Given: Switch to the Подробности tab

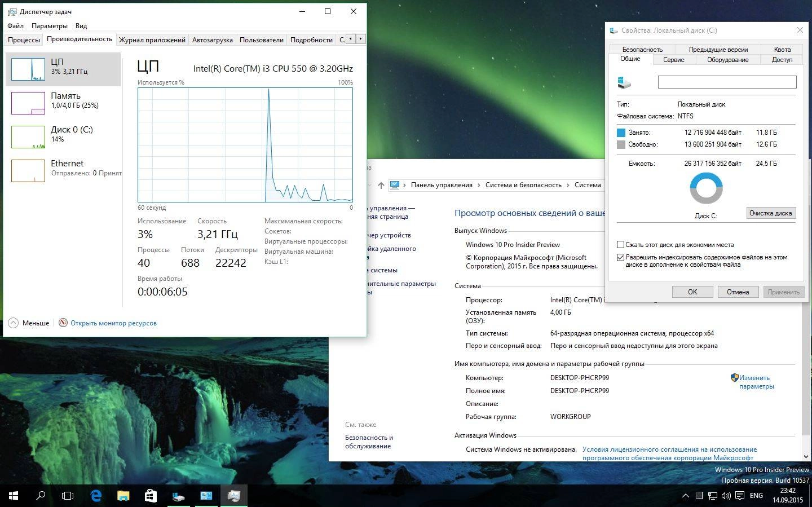Looking at the screenshot, I should (x=311, y=40).
